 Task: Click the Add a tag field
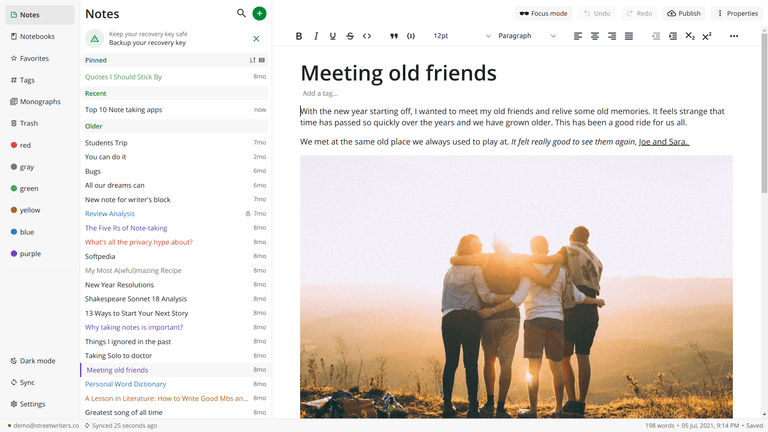coord(320,94)
